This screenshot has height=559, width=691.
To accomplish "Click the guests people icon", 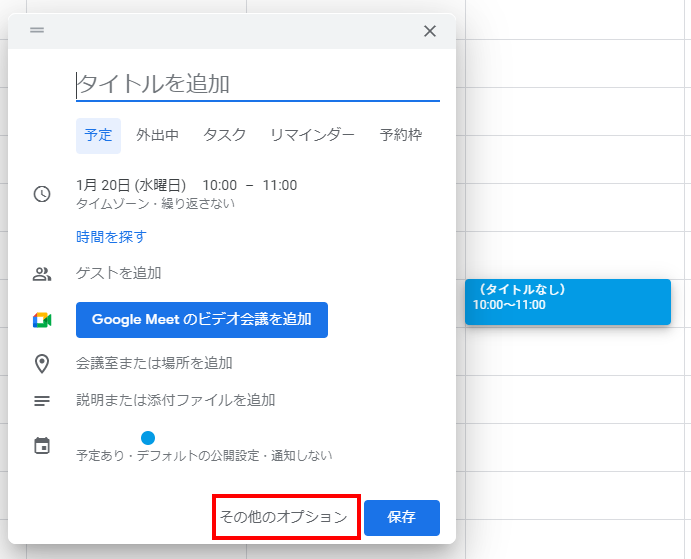I will point(42,274).
